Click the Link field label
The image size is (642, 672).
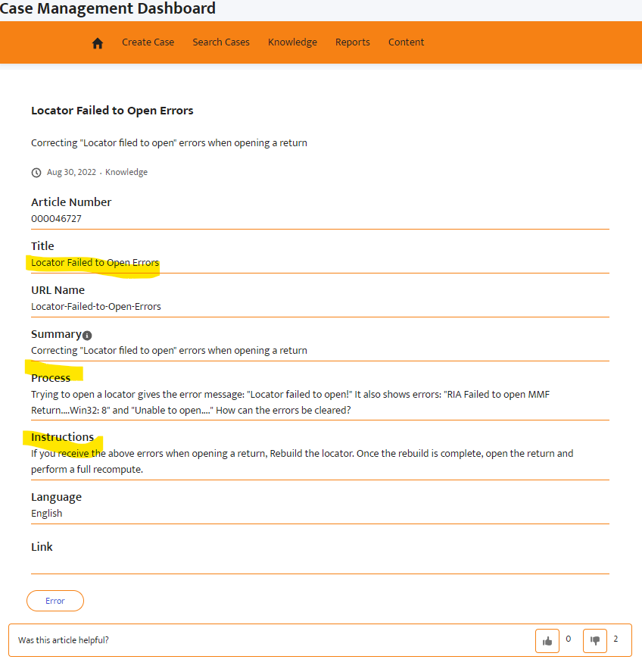tap(42, 546)
